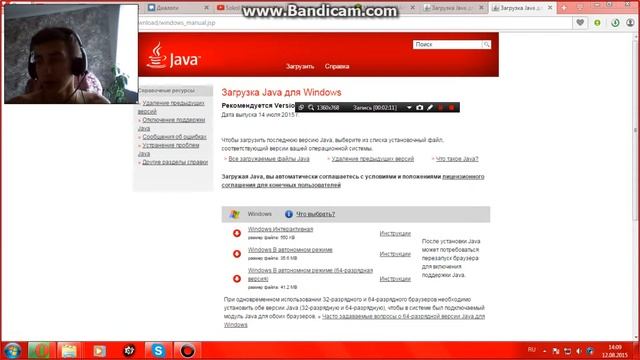The height and width of the screenshot is (360, 640).
Task: Stop Bandicam recording with the red stop button
Action: click(x=451, y=107)
